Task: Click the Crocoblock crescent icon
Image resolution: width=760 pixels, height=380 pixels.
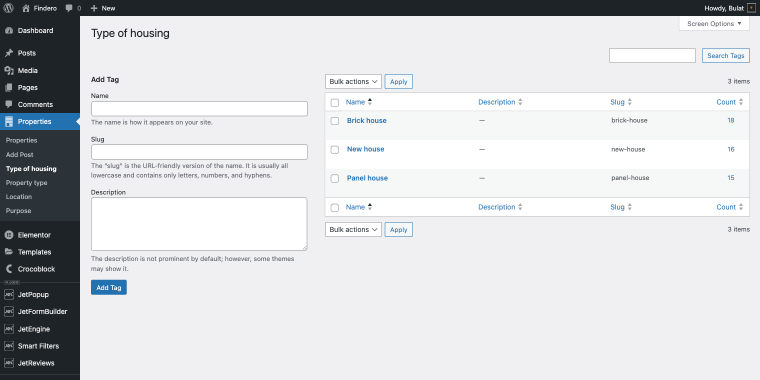Action: tap(9, 269)
